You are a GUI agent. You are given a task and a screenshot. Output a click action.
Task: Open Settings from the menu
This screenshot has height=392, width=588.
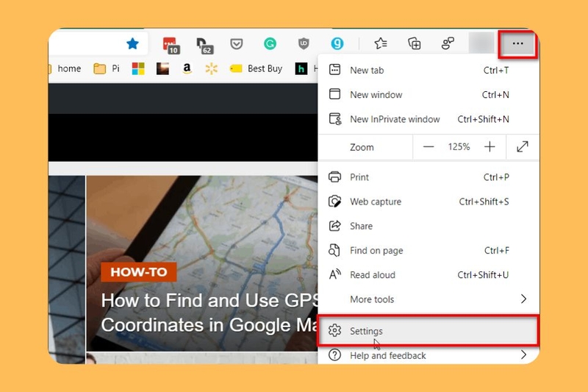429,331
